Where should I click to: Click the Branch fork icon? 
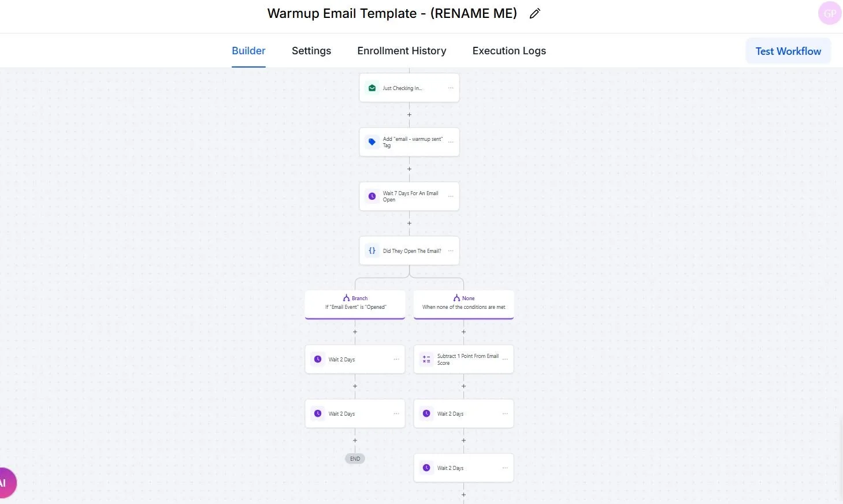click(346, 298)
